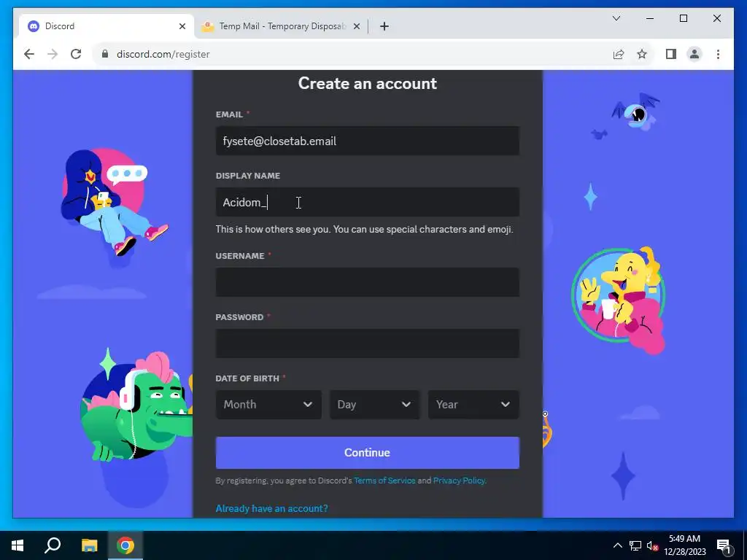Open a new browser tab
The image size is (747, 560).
[384, 26]
